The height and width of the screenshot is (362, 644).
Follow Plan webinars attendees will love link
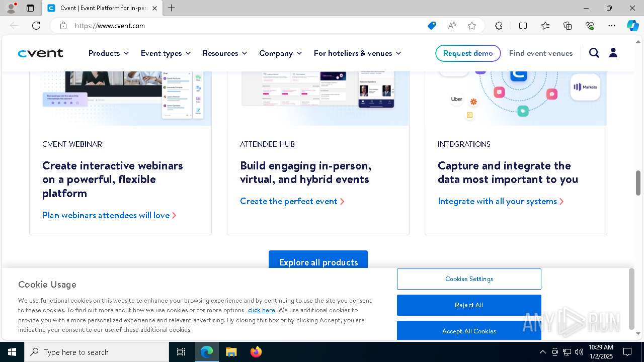click(x=109, y=215)
